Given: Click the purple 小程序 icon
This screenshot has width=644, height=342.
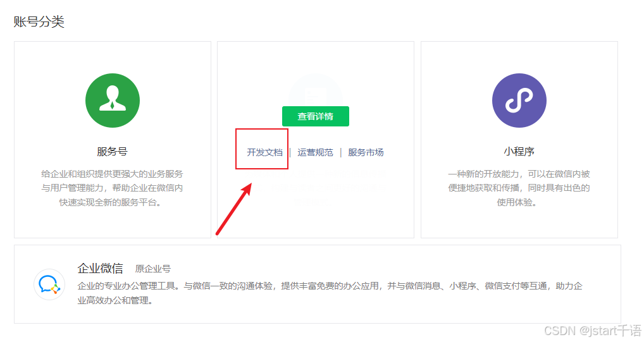Looking at the screenshot, I should click(x=519, y=101).
